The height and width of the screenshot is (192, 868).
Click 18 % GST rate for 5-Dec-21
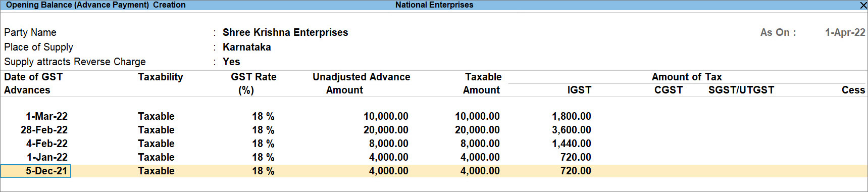click(x=263, y=171)
